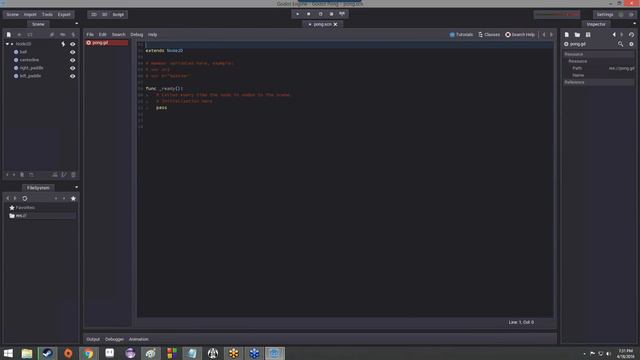
Task: Toggle left_paddle visibility eye
Action: point(73,76)
